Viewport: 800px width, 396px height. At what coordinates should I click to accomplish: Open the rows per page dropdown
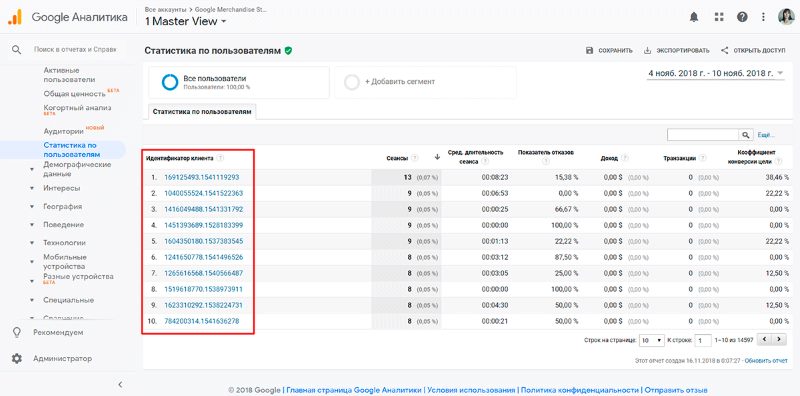[x=652, y=340]
